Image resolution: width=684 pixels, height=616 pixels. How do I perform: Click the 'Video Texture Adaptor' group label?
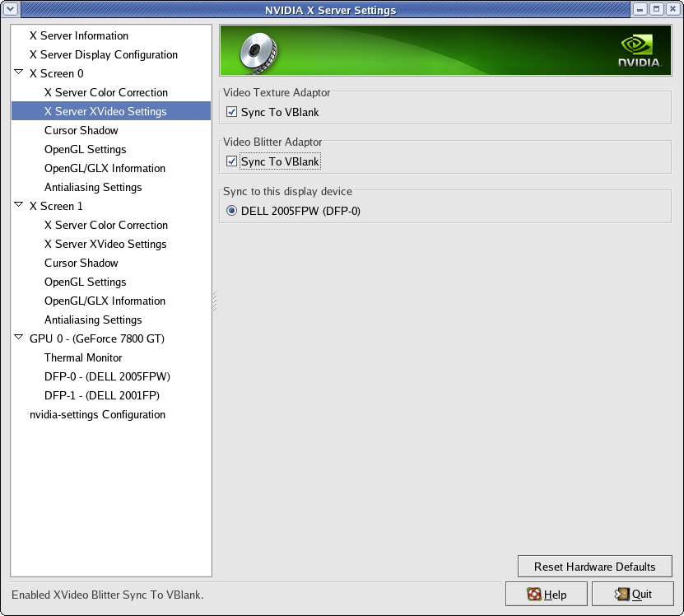[277, 92]
